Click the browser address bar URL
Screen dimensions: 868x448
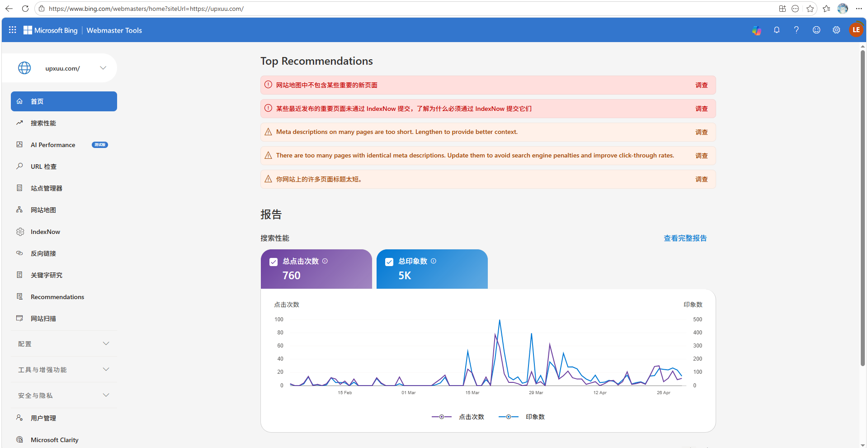[x=146, y=9]
